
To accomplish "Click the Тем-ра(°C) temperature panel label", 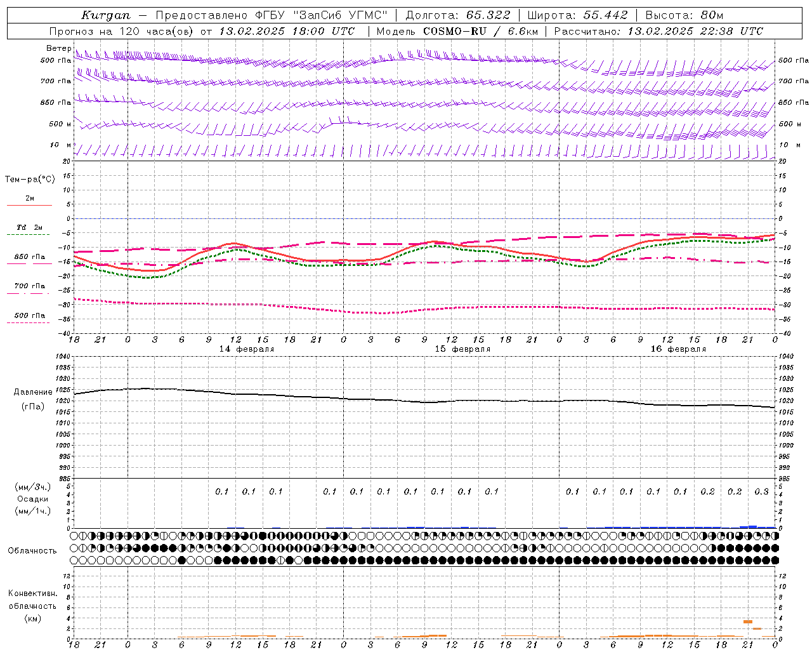I will click(x=30, y=180).
